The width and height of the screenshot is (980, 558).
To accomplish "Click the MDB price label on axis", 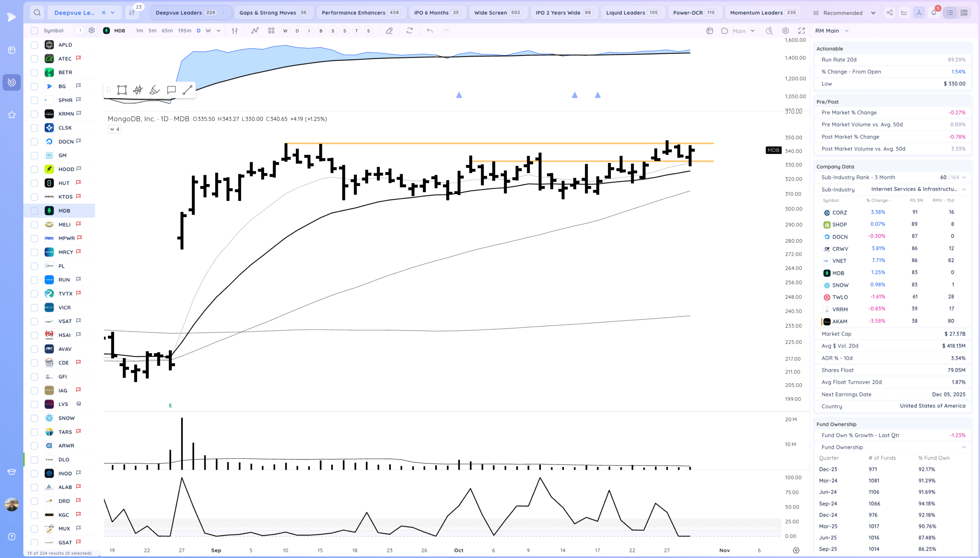I will tap(773, 150).
